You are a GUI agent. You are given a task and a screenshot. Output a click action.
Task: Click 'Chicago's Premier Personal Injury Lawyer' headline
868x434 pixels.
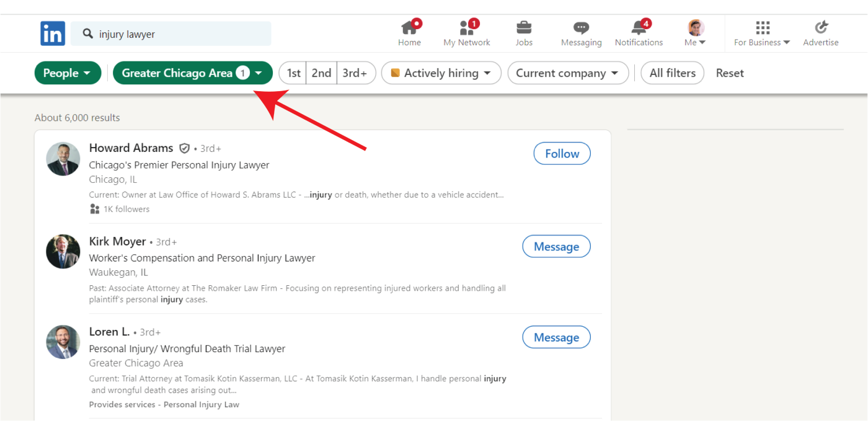point(179,166)
